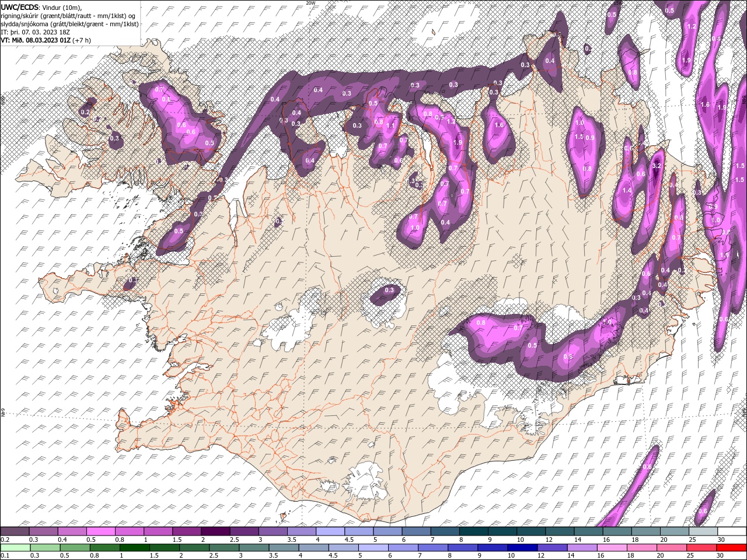Select the lower legend green swatch starting at 0.5
747x560 pixels.
point(75,548)
